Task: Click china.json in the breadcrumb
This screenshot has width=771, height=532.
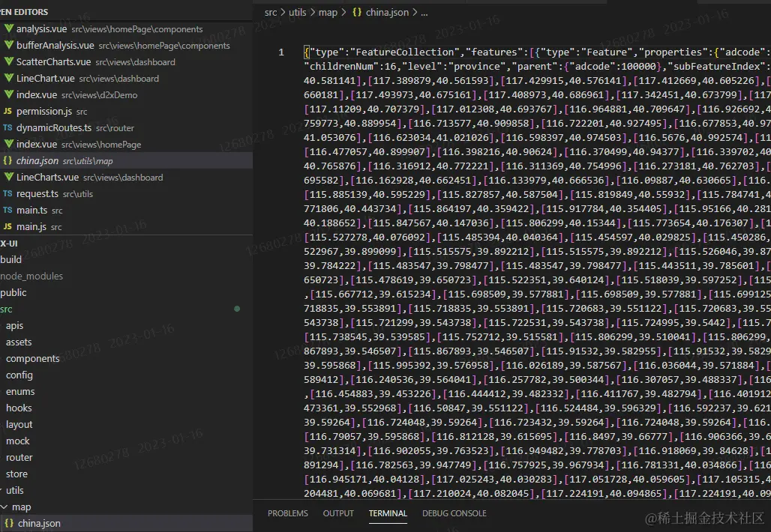Action: (387, 12)
